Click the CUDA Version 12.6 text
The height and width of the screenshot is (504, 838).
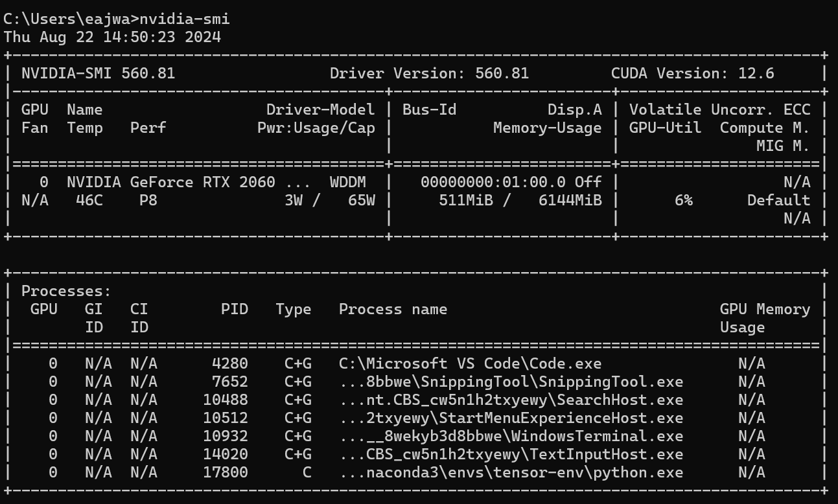(x=692, y=73)
